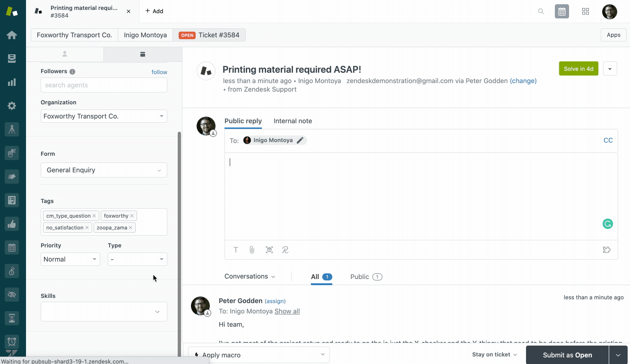Viewport: 630px width, 364px height.
Task: Remove the no_satisfaction tag
Action: [87, 228]
